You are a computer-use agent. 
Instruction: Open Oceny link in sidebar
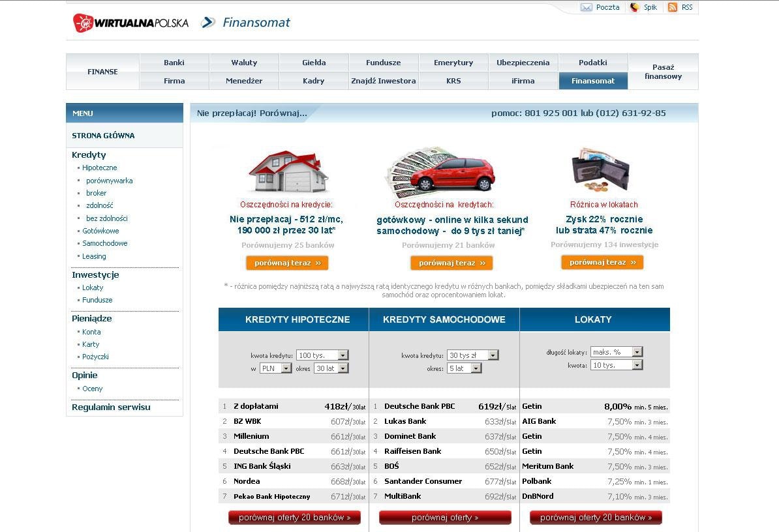tap(93, 389)
